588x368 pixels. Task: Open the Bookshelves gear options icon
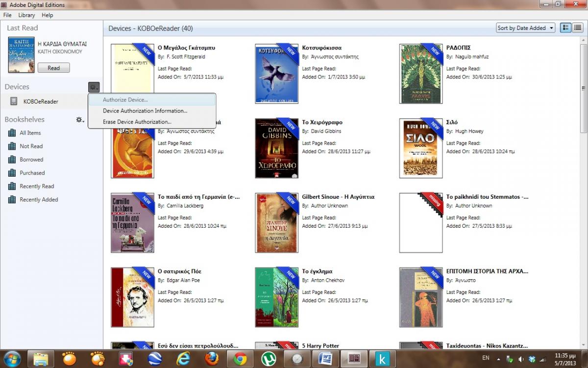[80, 120]
